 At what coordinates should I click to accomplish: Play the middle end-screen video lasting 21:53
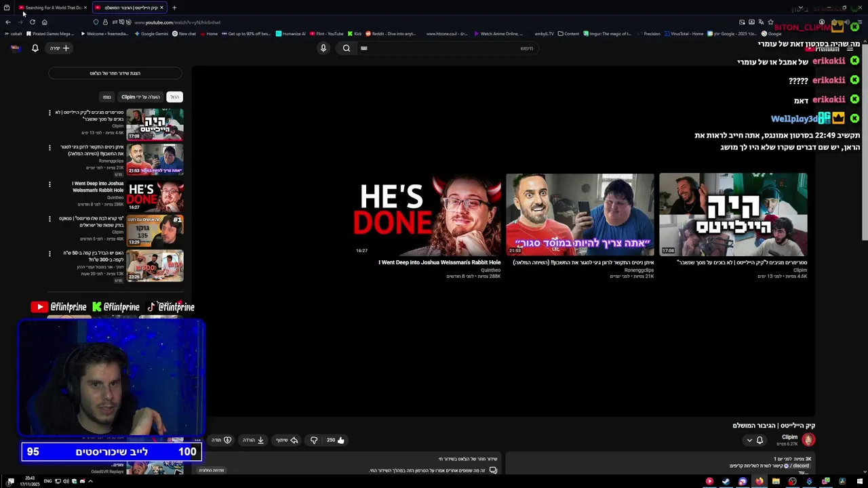pyautogui.click(x=580, y=215)
